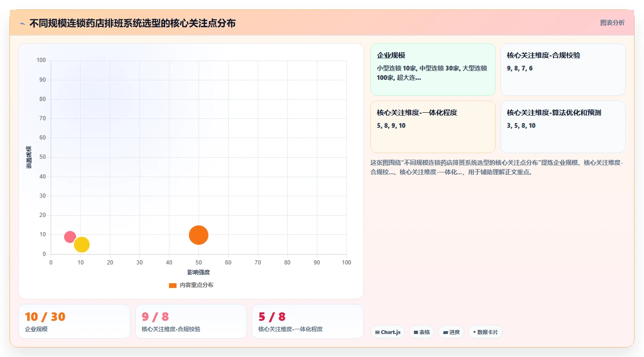Click the 影响强度 x-axis title
The width and height of the screenshot is (644, 357).
point(199,272)
